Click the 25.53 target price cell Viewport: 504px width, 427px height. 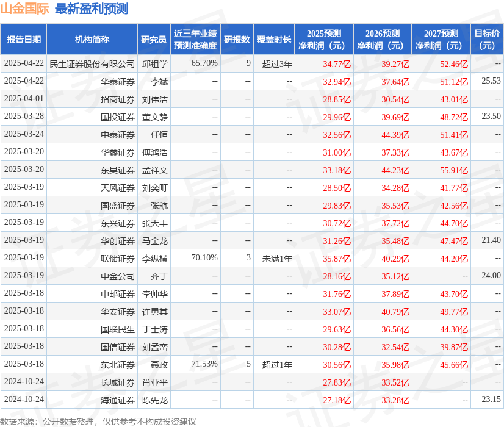click(491, 81)
